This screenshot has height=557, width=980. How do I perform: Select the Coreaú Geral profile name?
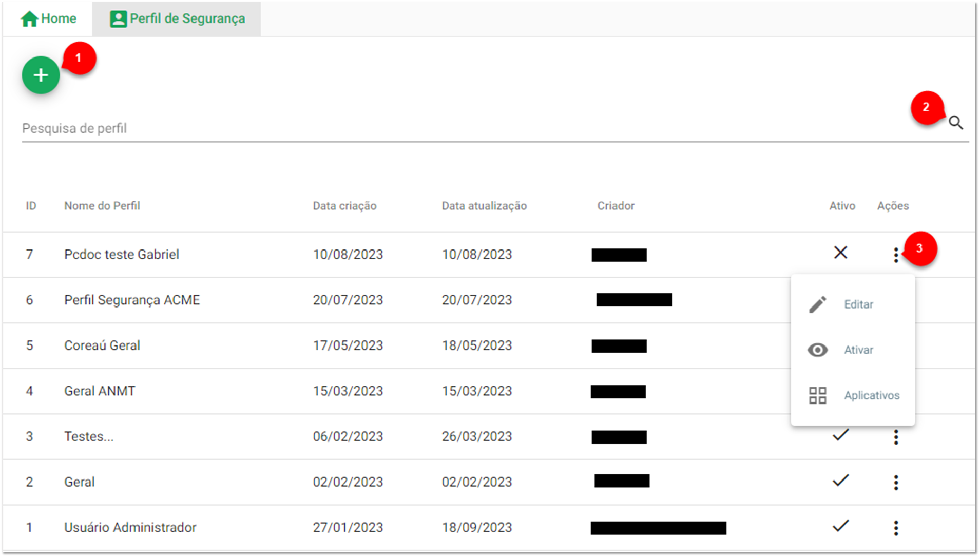click(102, 345)
